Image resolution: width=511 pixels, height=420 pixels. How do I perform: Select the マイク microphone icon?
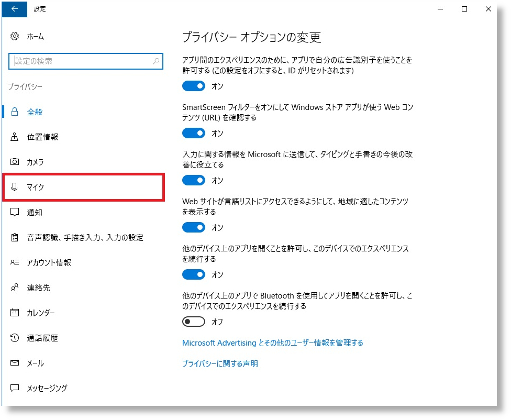tap(15, 187)
